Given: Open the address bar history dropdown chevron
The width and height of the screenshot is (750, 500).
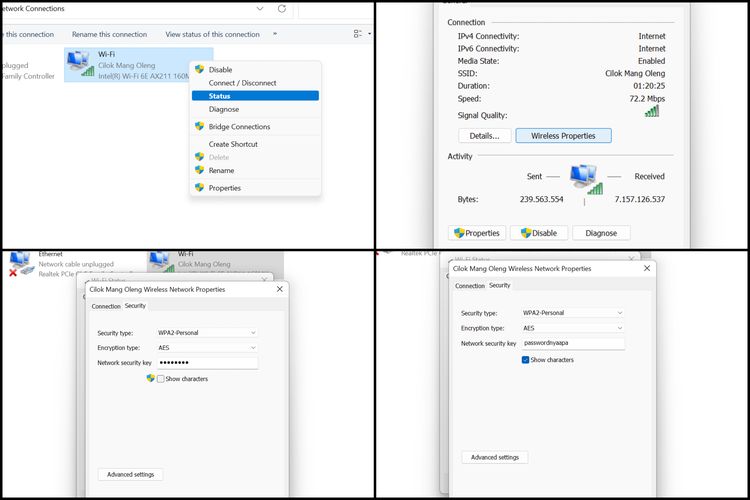Looking at the screenshot, I should point(261,9).
